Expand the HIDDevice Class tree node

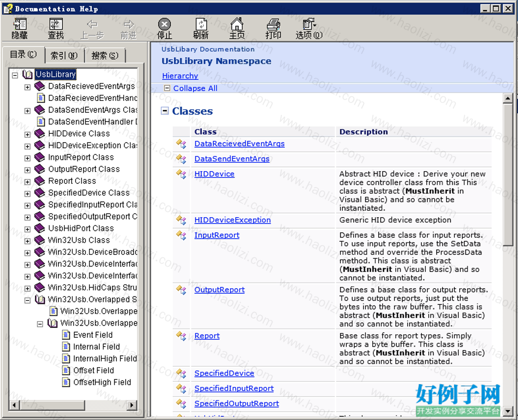pyautogui.click(x=27, y=134)
